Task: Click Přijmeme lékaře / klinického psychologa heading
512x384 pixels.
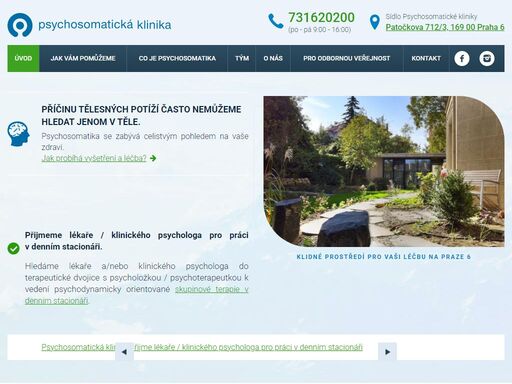Action: (137, 241)
